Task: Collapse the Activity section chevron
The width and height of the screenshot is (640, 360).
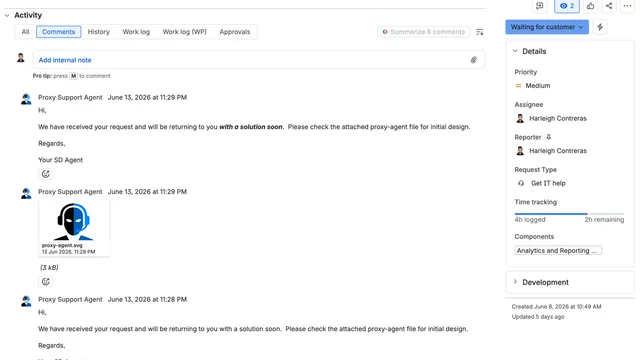Action: coord(7,16)
